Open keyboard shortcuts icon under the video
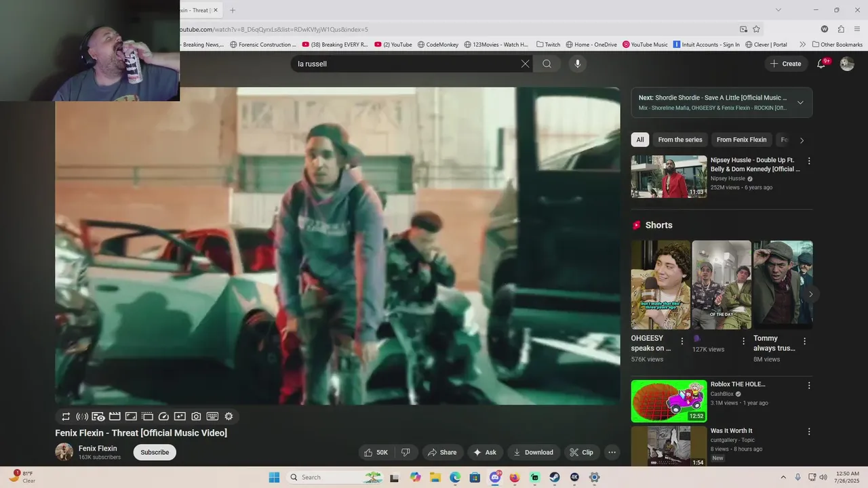The image size is (868, 488). pos(212,417)
